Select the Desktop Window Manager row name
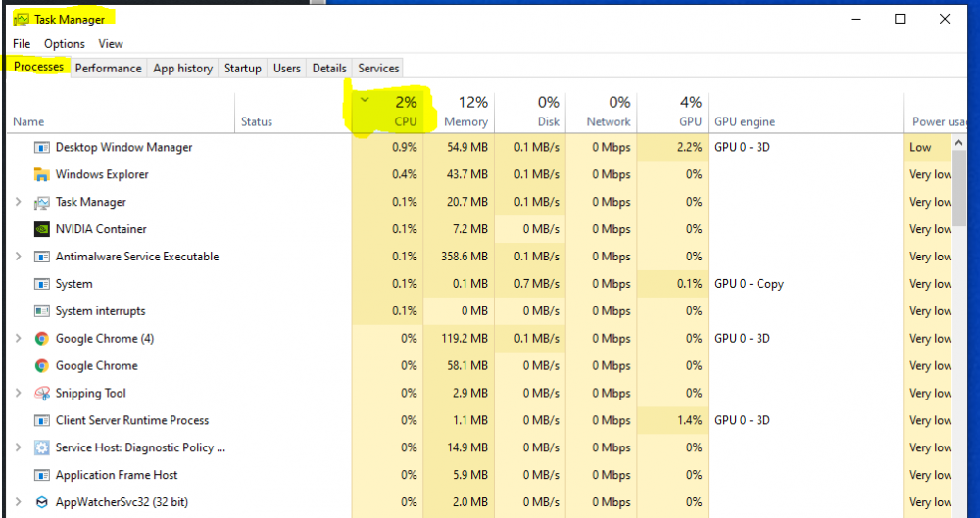 pyautogui.click(x=123, y=148)
